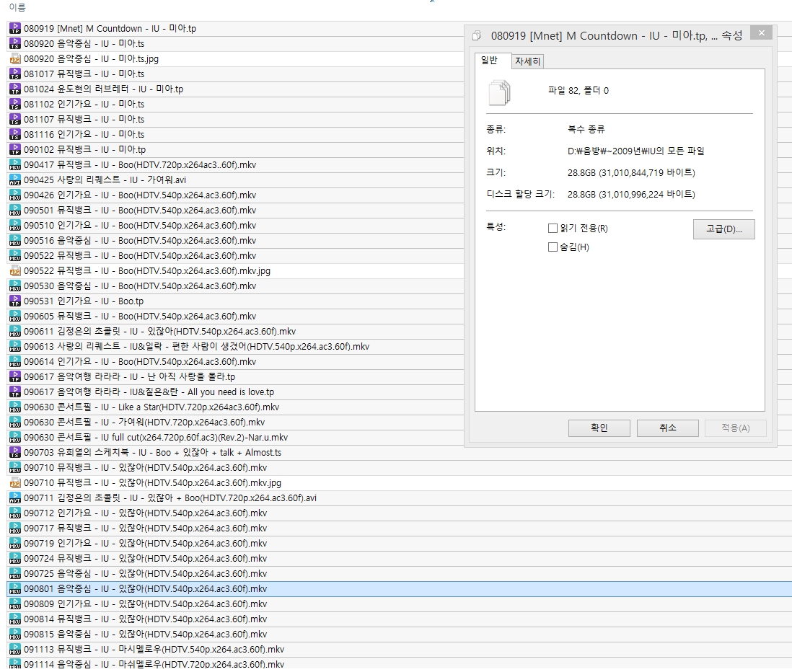This screenshot has width=792, height=672.
Task: Click MKV icon of 090501 뮤직뱅크 Boo file
Action: click(x=15, y=210)
